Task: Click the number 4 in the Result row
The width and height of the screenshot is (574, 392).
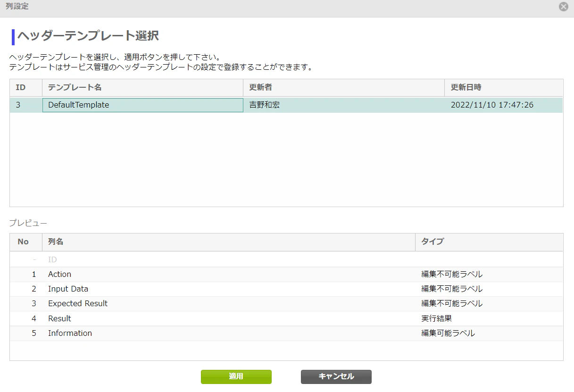Action: pos(34,318)
